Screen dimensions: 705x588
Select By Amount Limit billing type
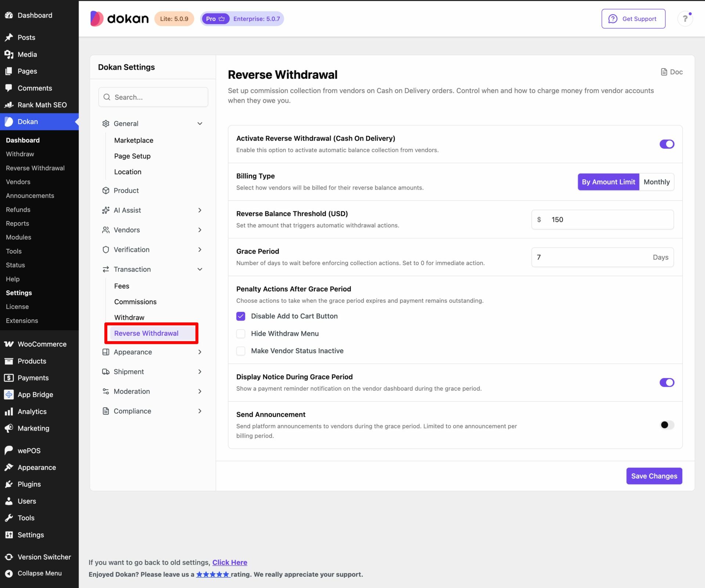(x=608, y=182)
